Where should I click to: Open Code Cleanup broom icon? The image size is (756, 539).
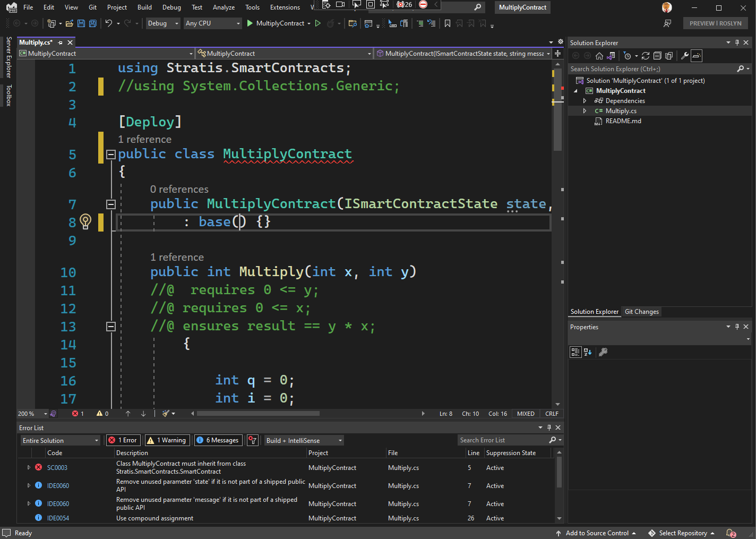pos(166,414)
